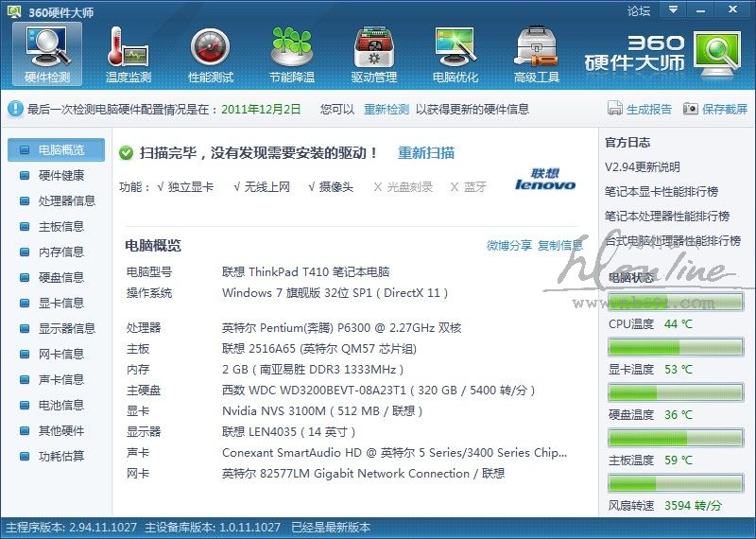Open the 电脑优化 PC optimization tool
Viewport: 756px width, 539px height.
click(x=455, y=54)
